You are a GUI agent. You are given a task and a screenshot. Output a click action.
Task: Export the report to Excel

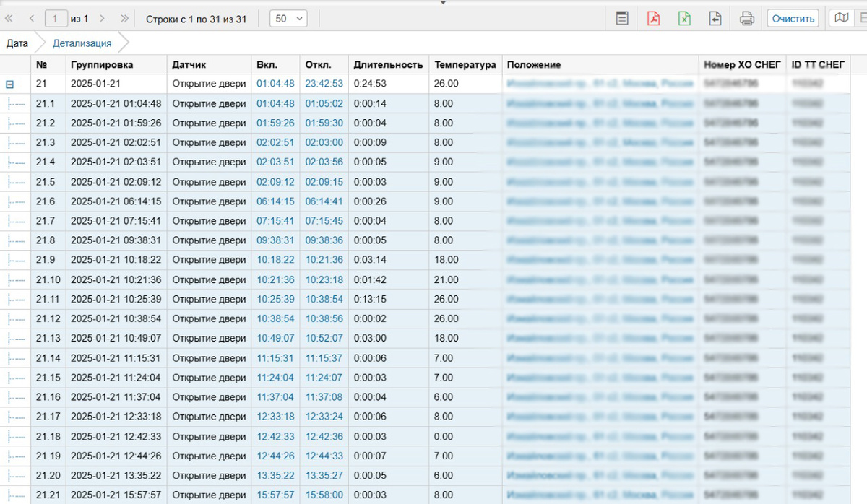tap(684, 19)
